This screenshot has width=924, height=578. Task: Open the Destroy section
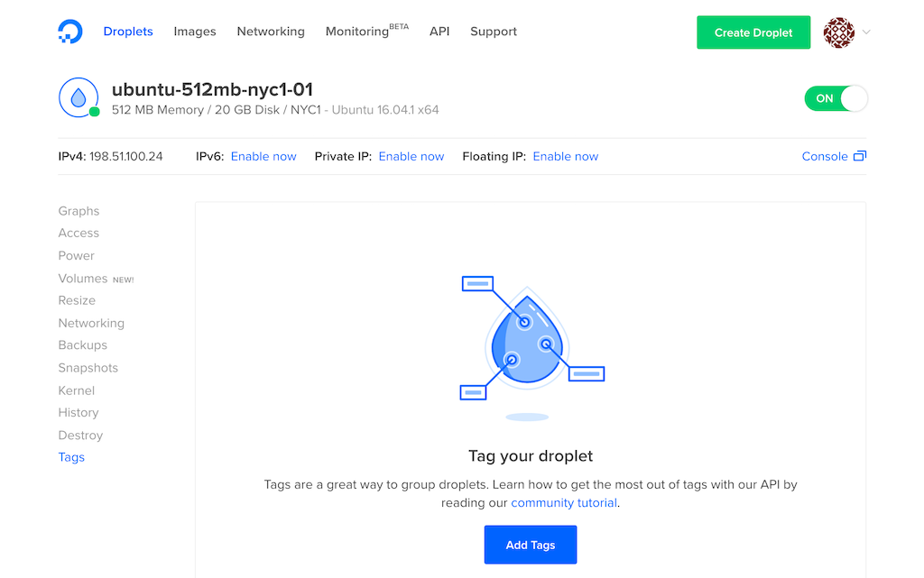[x=80, y=435]
